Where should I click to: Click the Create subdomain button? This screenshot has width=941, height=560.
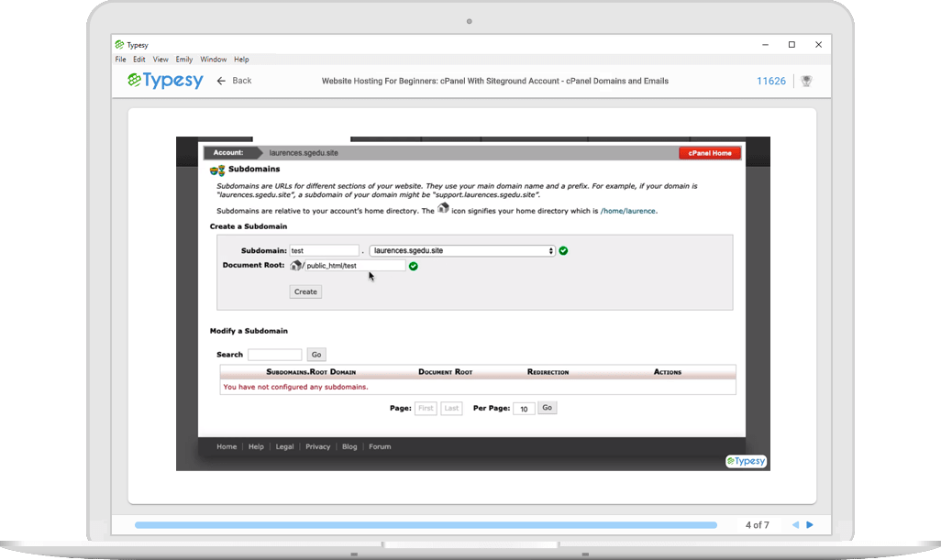(x=305, y=292)
